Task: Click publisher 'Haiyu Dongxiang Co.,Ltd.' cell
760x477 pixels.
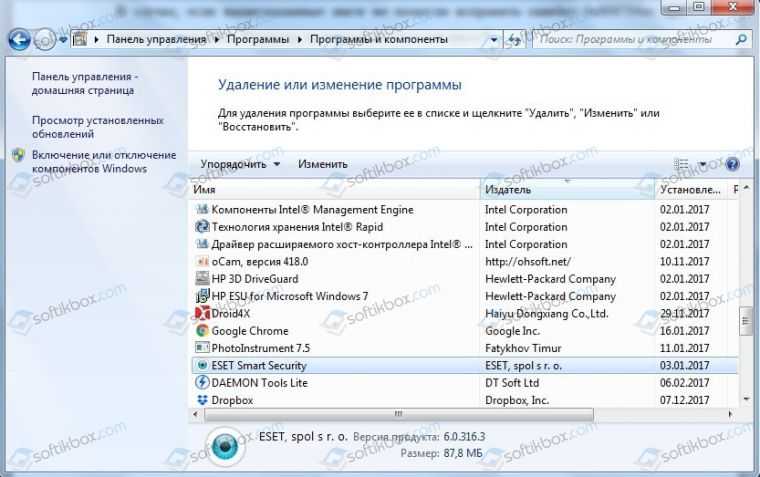Action: click(546, 314)
